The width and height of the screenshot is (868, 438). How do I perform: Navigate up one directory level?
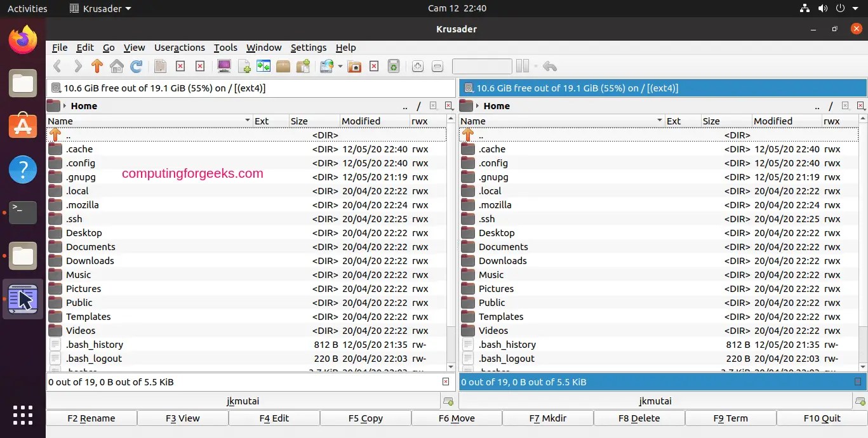point(97,66)
